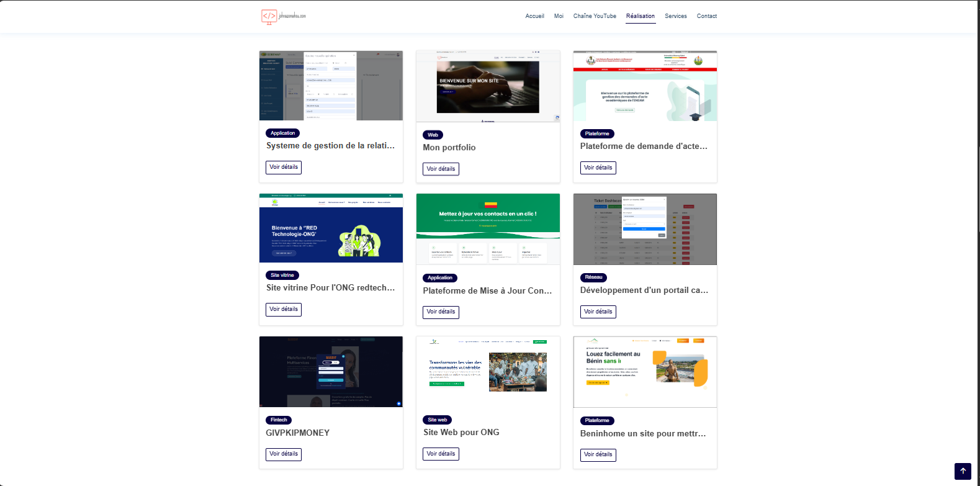The height and width of the screenshot is (486, 980).
Task: Open Plateforme de Mise à Jour Contacts title
Action: (x=487, y=290)
